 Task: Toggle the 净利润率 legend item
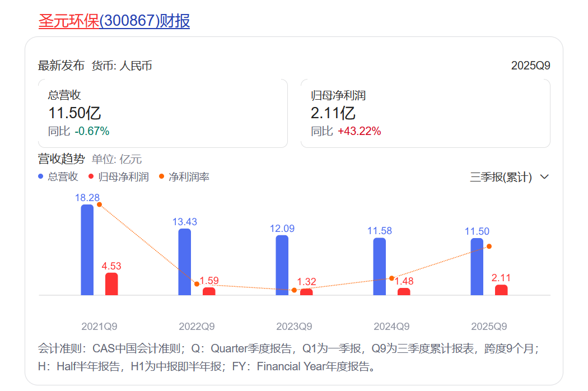[x=184, y=177]
